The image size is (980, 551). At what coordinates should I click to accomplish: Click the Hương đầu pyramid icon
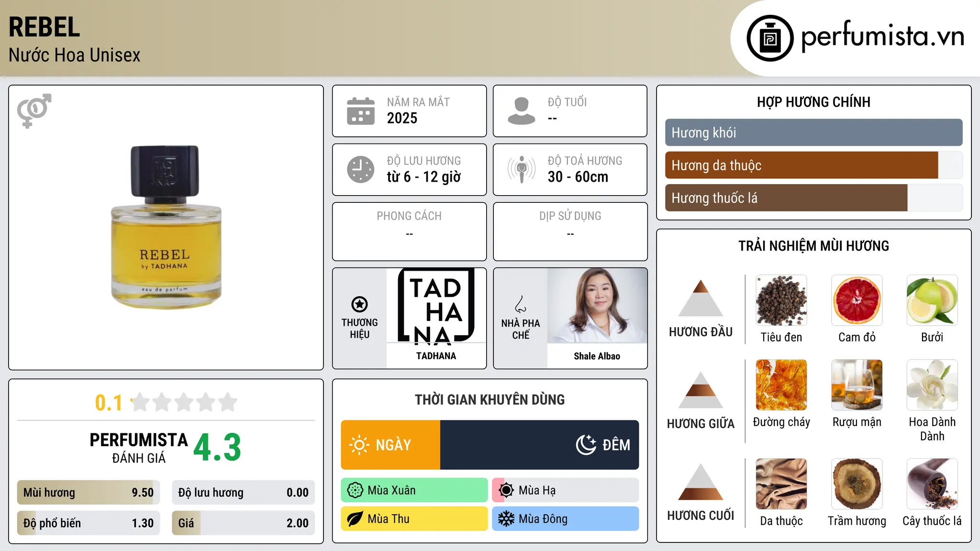(701, 298)
